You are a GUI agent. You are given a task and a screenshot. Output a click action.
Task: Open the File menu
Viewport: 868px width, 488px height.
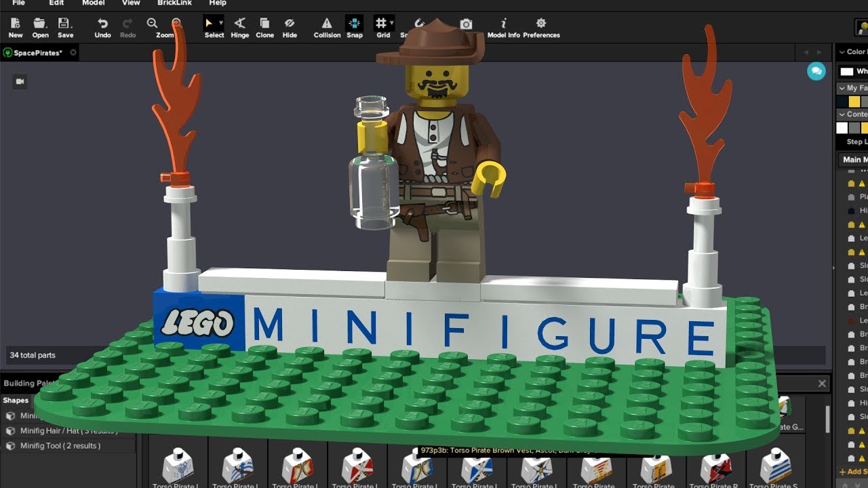18,3
